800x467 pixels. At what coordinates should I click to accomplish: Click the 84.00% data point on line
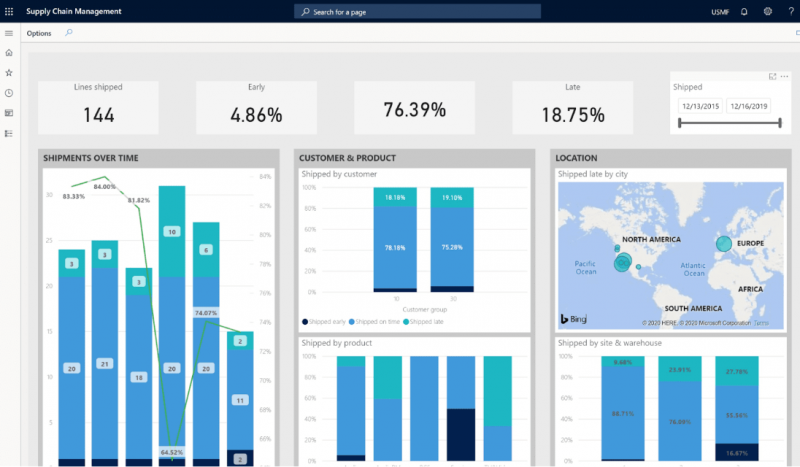105,177
